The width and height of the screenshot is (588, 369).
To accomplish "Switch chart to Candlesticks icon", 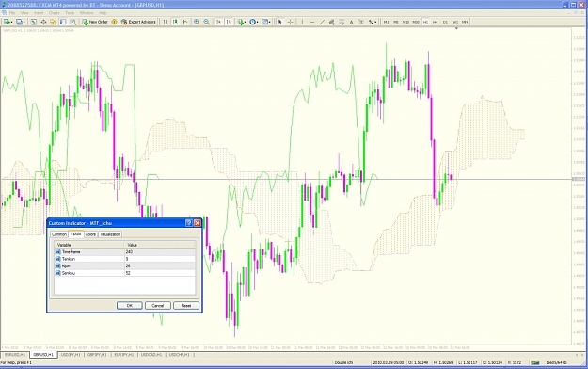I will coord(175,23).
